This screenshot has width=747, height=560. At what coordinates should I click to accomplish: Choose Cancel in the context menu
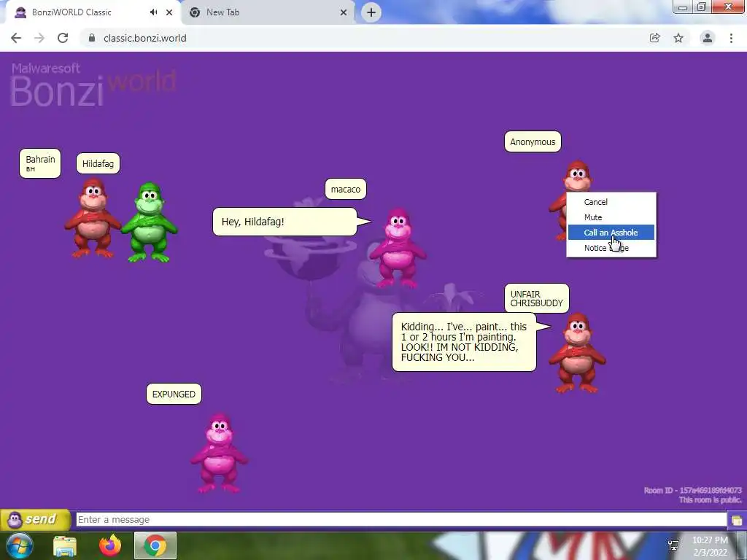point(611,202)
